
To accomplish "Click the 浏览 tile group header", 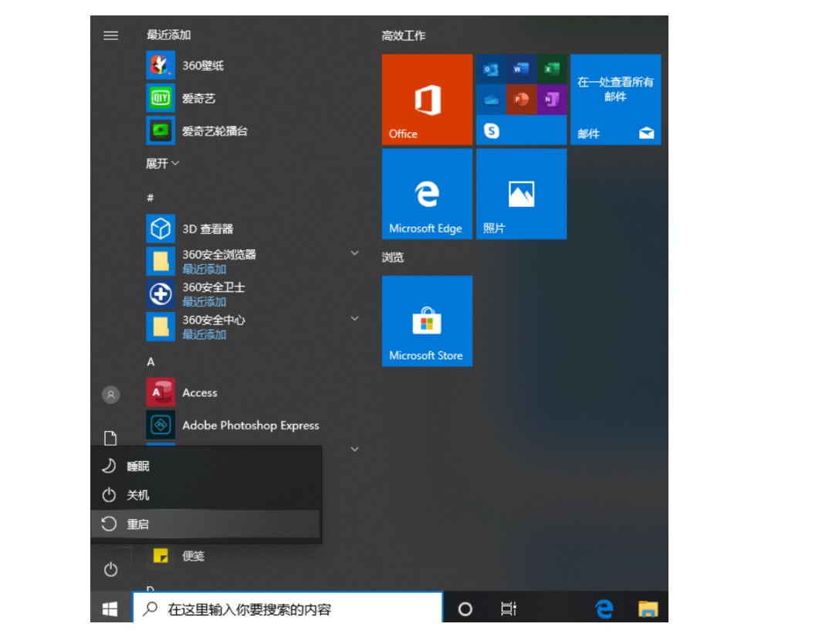I will click(x=393, y=257).
